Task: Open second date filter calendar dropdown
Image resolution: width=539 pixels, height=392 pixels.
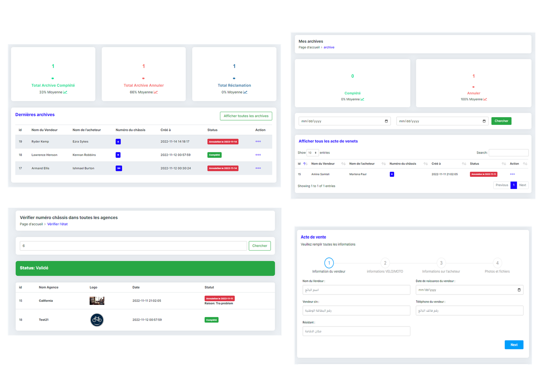Action: (484, 121)
